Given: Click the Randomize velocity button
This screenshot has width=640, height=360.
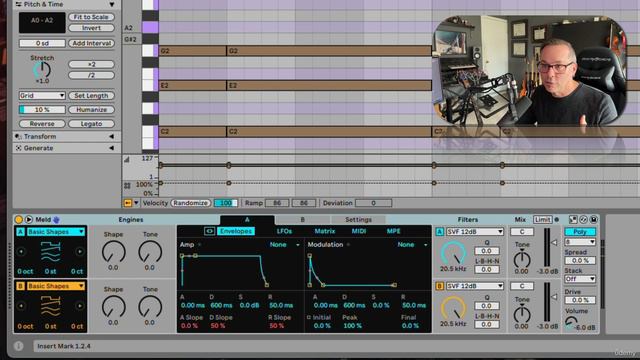Looking at the screenshot, I should point(191,203).
